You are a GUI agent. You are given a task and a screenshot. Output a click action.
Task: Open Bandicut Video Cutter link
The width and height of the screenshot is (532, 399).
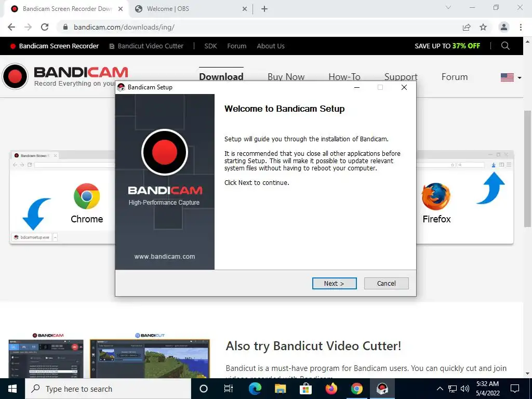click(x=147, y=46)
